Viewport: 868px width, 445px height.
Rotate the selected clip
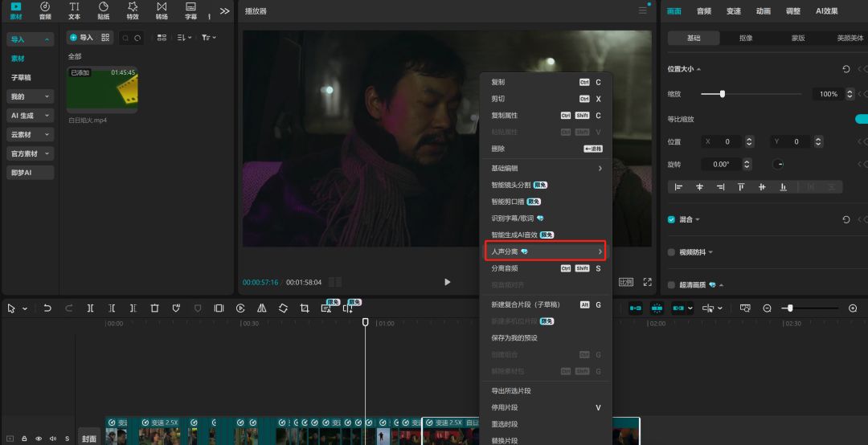(x=283, y=308)
